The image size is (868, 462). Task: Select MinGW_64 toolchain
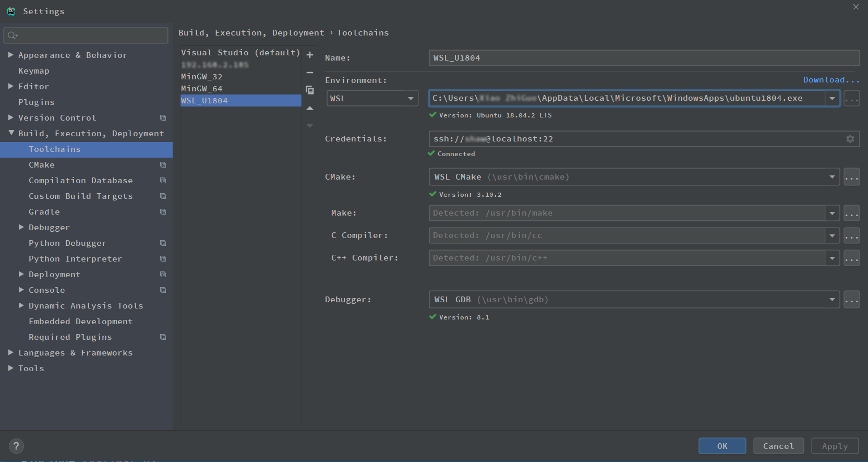tap(240, 89)
